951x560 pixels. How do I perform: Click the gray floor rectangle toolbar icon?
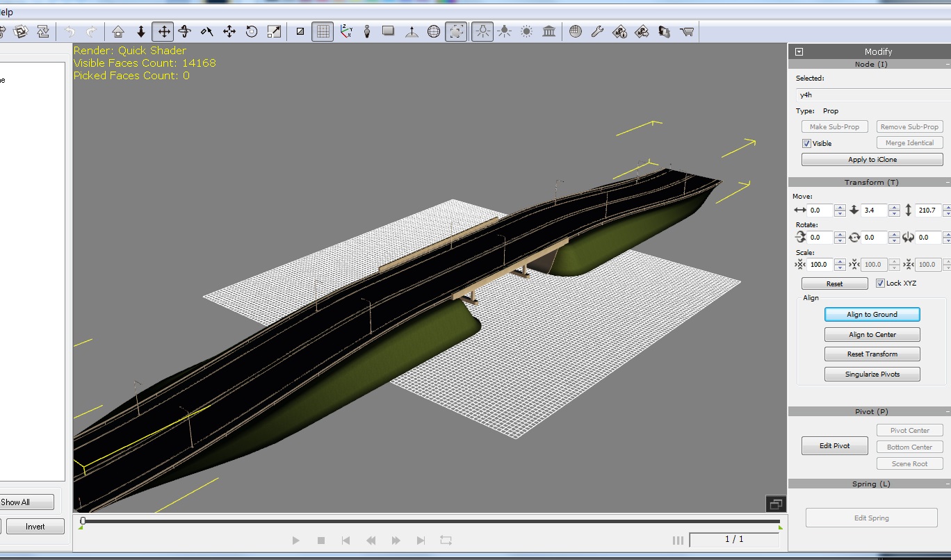(x=389, y=31)
